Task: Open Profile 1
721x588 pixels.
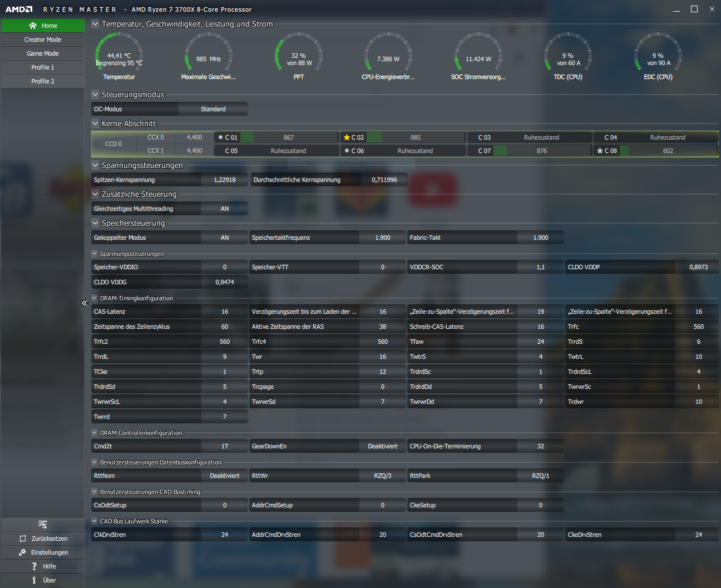Action: (43, 67)
